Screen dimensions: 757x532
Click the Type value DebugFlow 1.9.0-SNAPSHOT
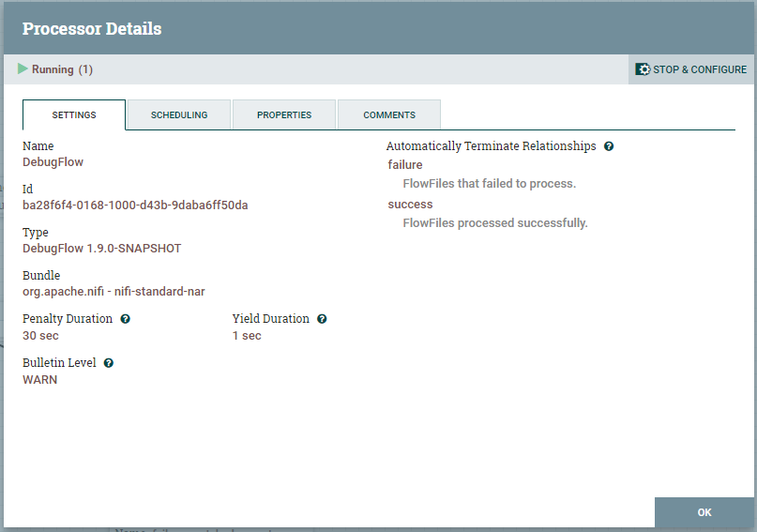(102, 249)
